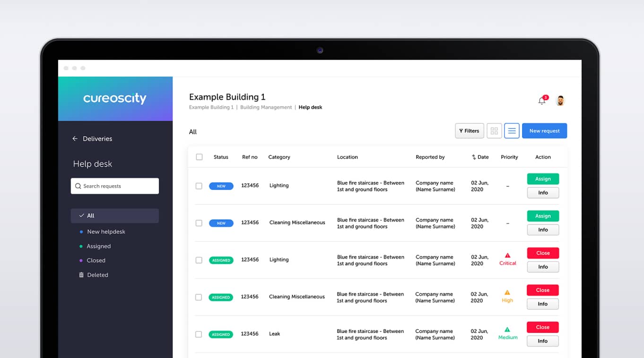Switch to list view layout
This screenshot has height=358, width=644.
coord(512,131)
